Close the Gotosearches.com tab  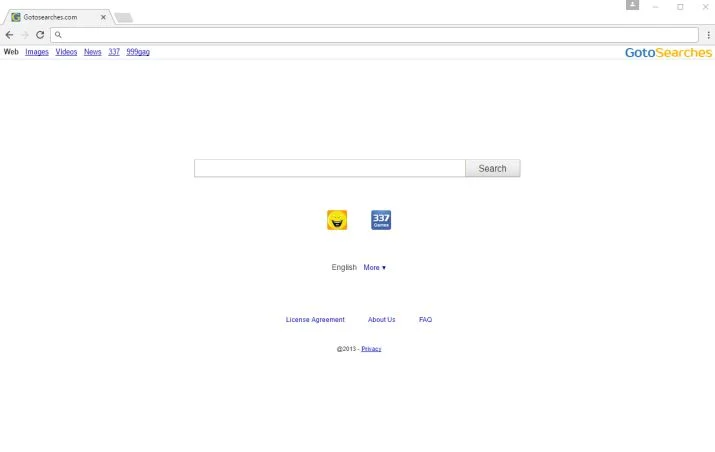(x=103, y=17)
